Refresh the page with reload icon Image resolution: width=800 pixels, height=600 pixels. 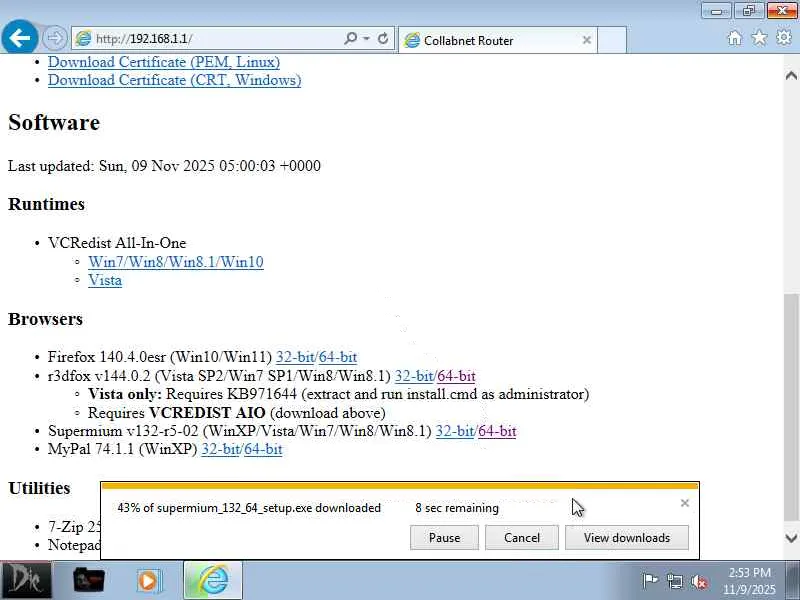pos(383,38)
